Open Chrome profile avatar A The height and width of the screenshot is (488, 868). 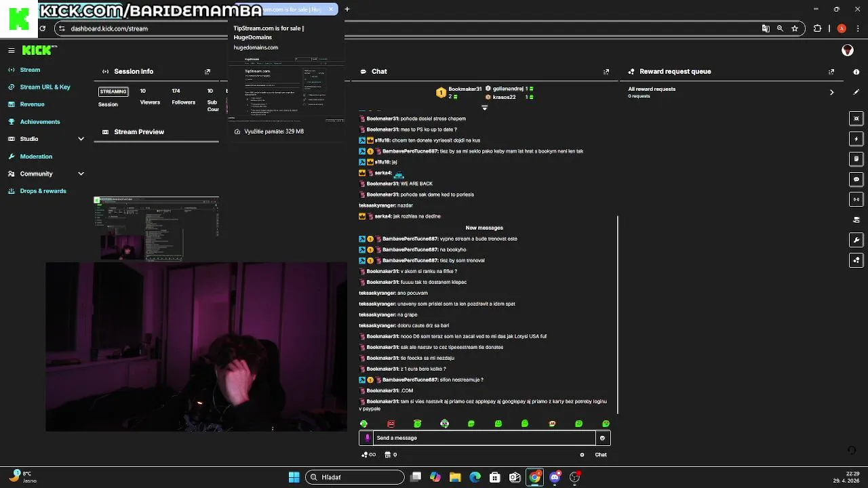(842, 28)
